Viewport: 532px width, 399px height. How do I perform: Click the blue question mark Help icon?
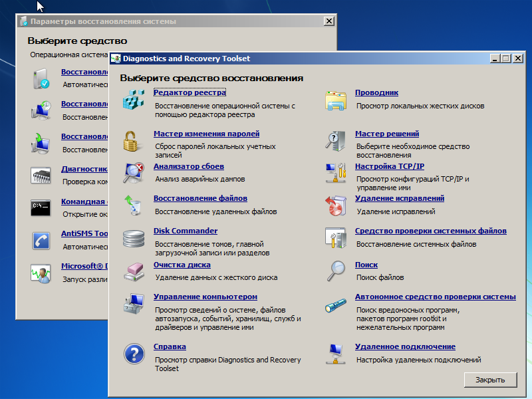(x=134, y=354)
